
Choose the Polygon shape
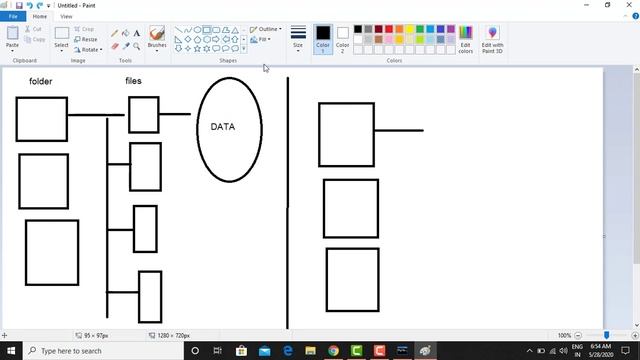[226, 30]
